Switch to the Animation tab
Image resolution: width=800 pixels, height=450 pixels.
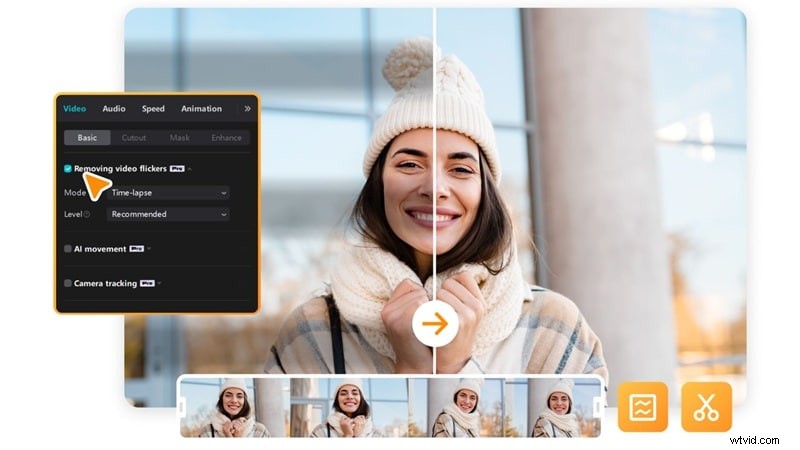click(202, 109)
